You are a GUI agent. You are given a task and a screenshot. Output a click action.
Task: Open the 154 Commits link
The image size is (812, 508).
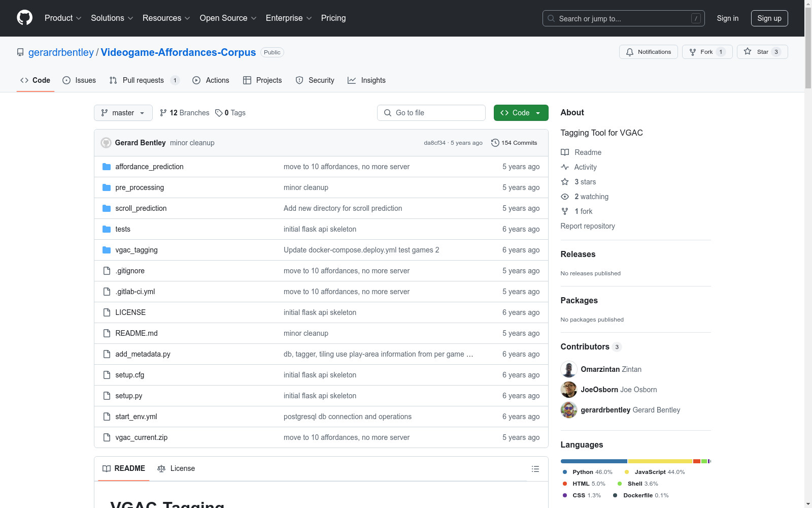[514, 143]
